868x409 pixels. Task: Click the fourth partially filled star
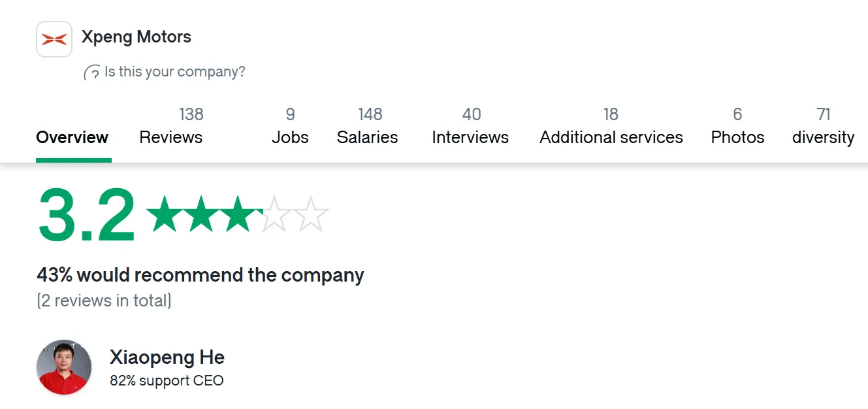coord(275,214)
